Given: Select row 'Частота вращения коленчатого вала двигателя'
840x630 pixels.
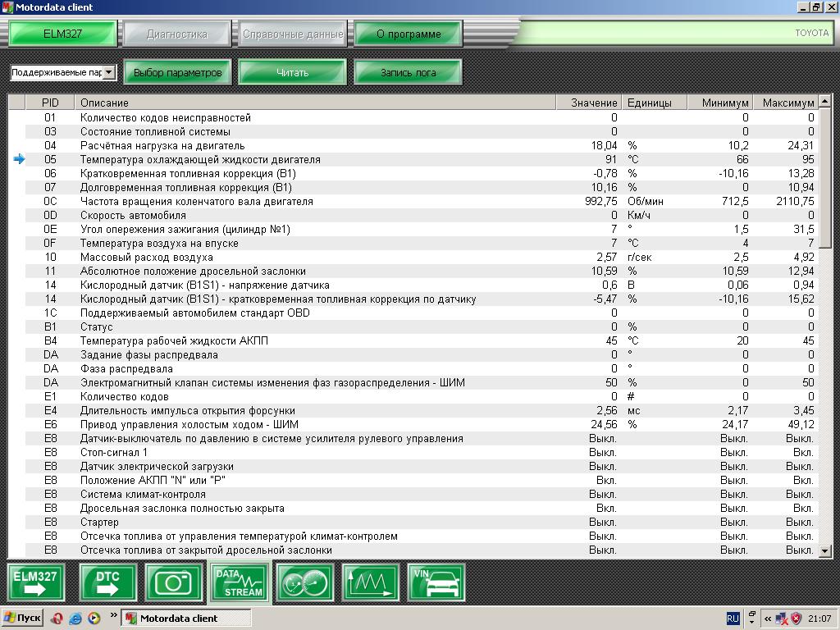Looking at the screenshot, I should [x=413, y=202].
